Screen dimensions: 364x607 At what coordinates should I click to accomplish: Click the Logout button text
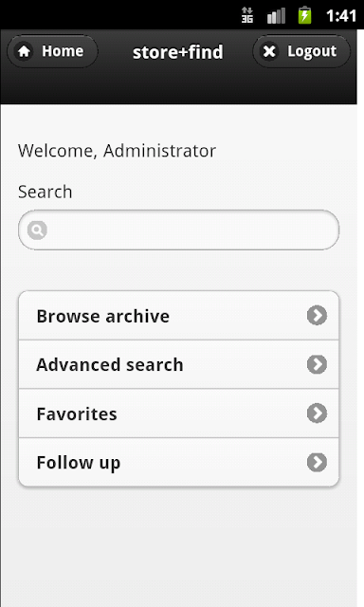(312, 51)
